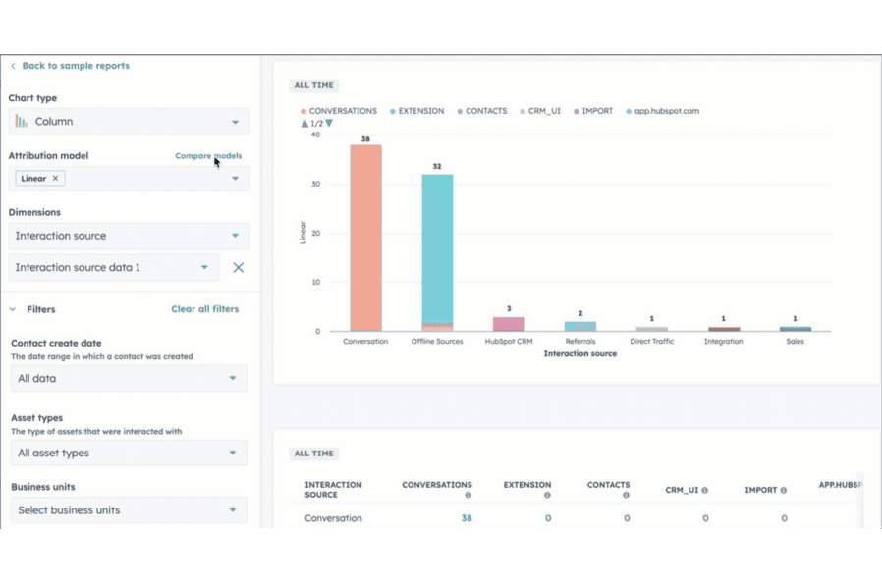Open the All asset types dropdown

click(x=129, y=453)
